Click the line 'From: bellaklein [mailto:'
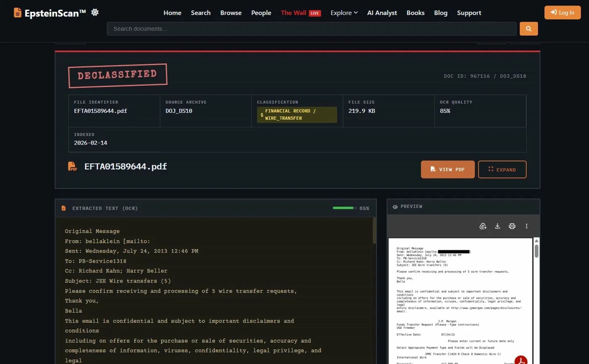The image size is (589, 364). pos(108,241)
